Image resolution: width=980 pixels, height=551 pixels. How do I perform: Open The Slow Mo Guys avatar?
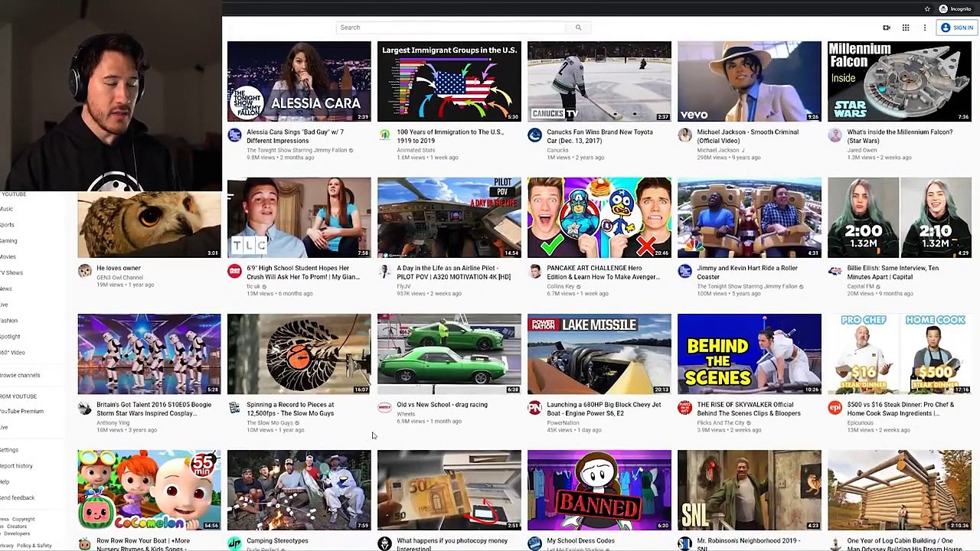(x=234, y=408)
